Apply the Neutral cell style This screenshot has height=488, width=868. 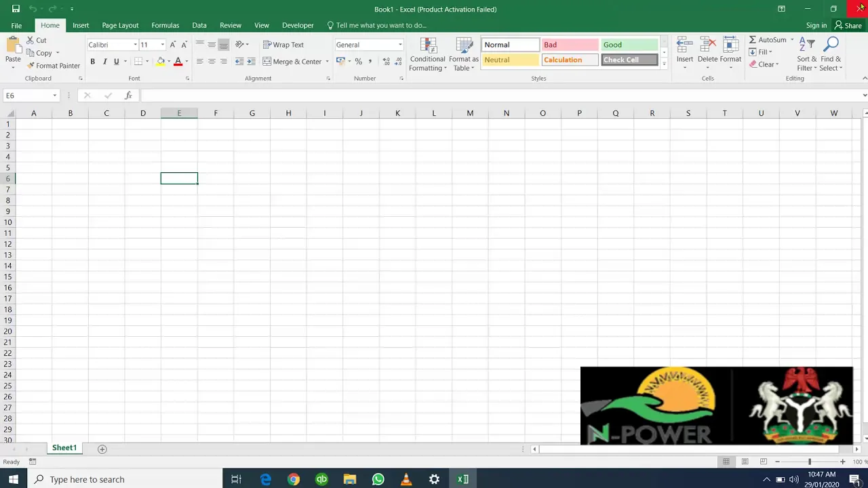point(510,60)
